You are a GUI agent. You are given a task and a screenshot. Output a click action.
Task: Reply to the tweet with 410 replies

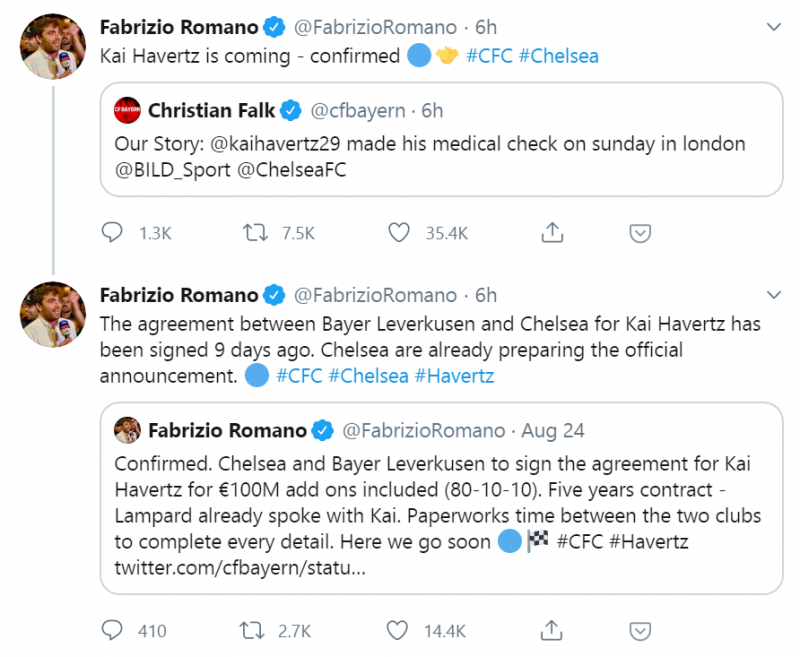[x=112, y=630]
